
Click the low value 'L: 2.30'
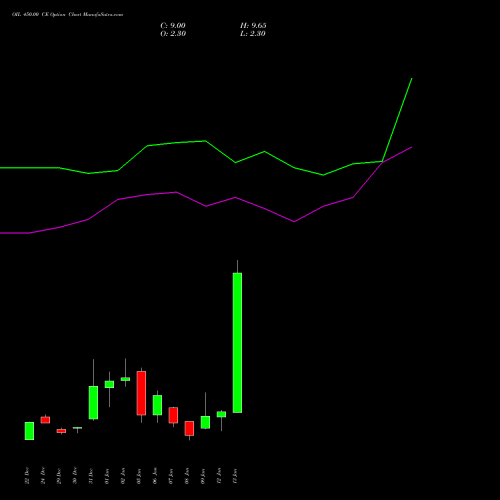(253, 34)
